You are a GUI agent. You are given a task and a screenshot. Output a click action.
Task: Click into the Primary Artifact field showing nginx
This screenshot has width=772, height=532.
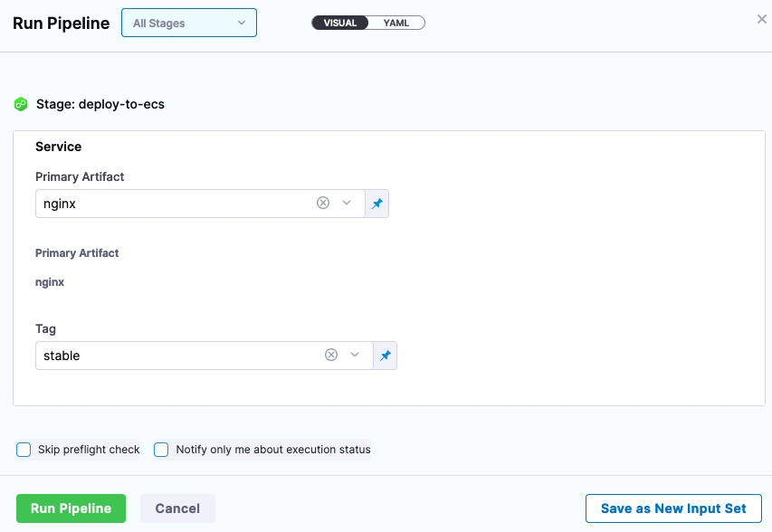pyautogui.click(x=172, y=204)
